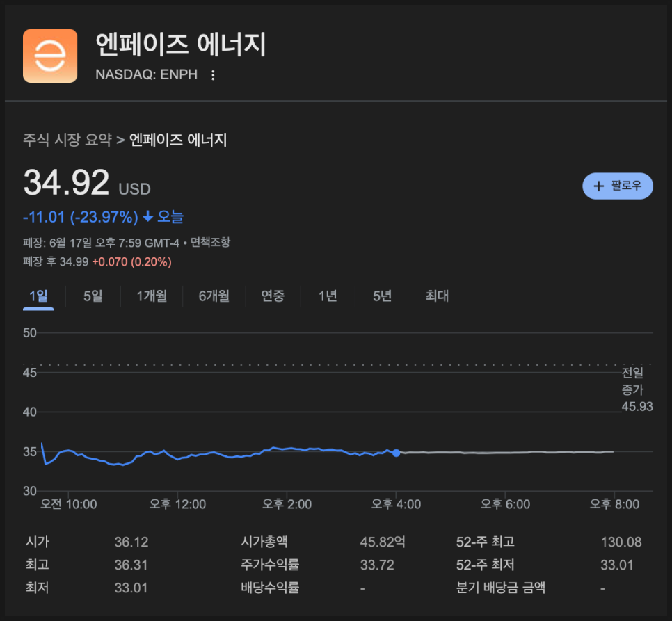Open the three-dot more options menu
The image size is (672, 621).
[x=213, y=75]
